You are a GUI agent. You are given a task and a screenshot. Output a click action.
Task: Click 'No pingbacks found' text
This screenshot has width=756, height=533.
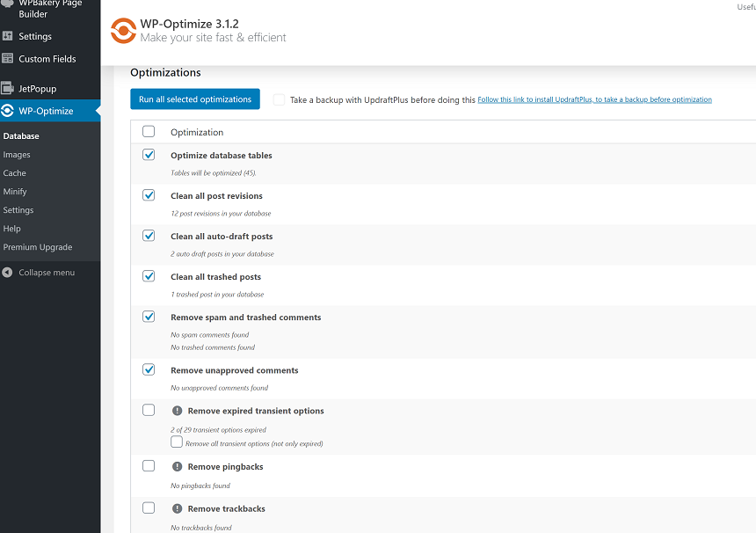tap(200, 486)
